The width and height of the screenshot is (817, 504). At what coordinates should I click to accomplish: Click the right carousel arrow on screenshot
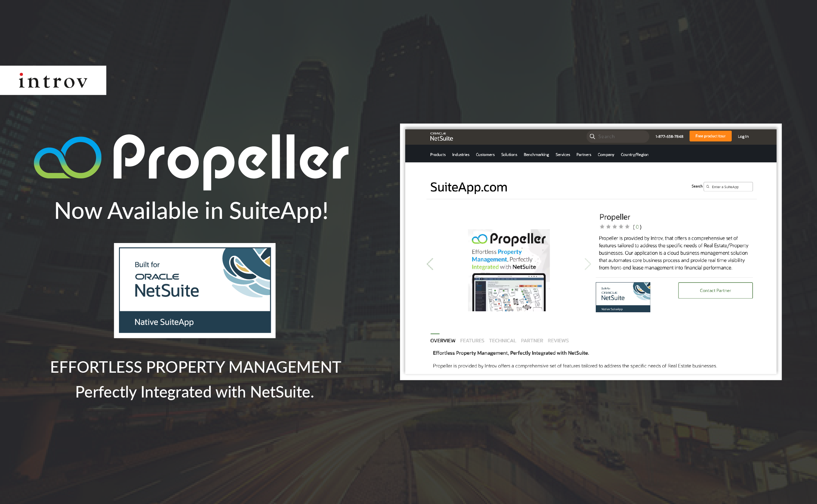pyautogui.click(x=588, y=263)
